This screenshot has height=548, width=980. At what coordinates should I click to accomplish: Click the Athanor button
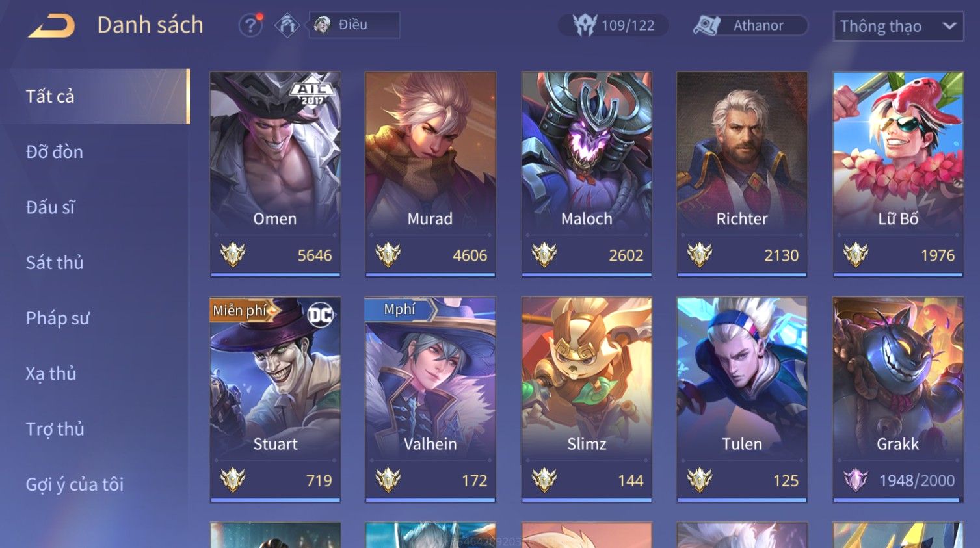click(x=750, y=25)
